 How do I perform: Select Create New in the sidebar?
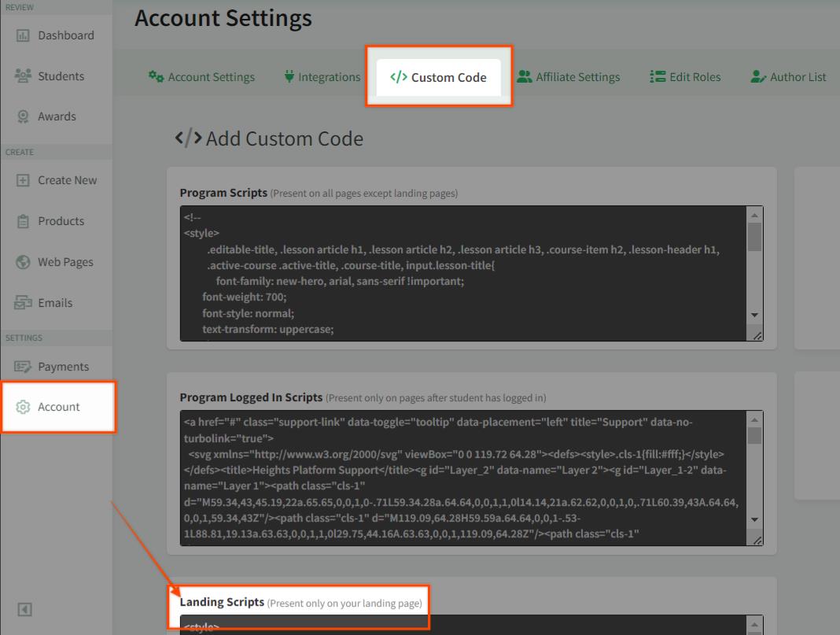pyautogui.click(x=57, y=181)
